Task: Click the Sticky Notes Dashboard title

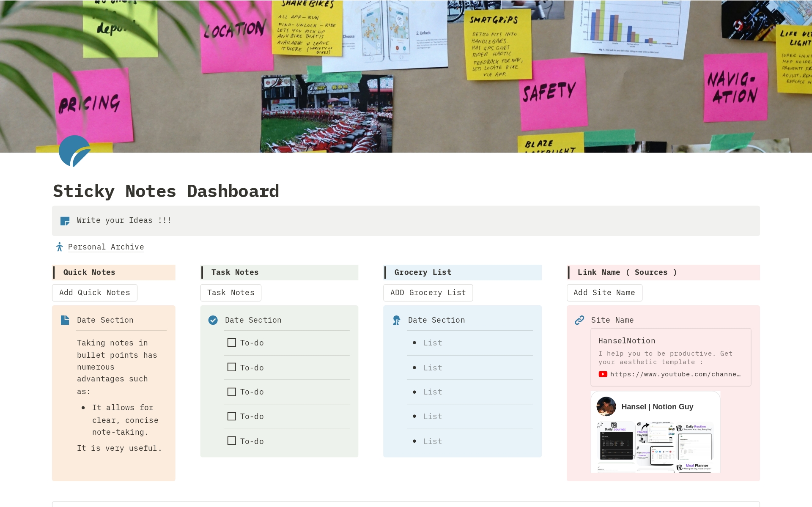Action: 166,191
